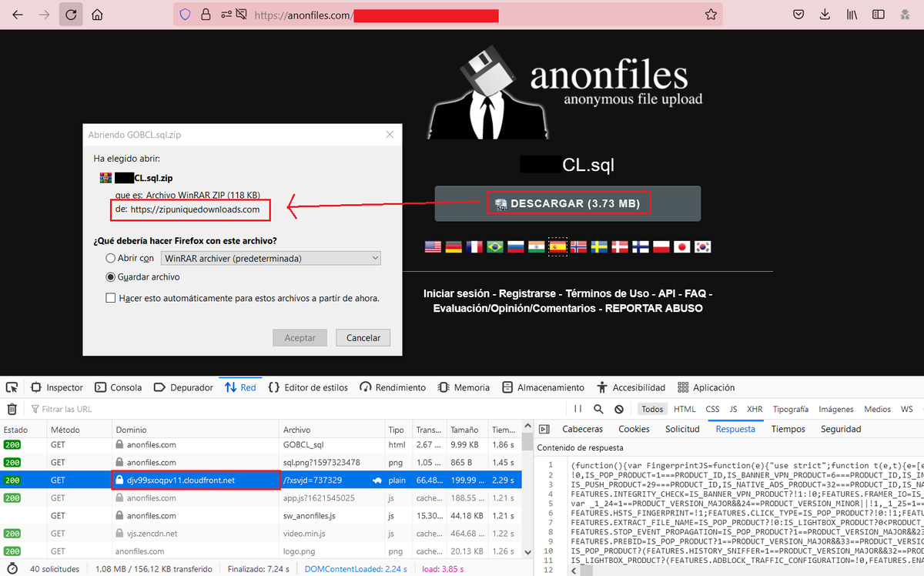924x576 pixels.
Task: Select the United States flag language icon
Action: click(x=433, y=246)
